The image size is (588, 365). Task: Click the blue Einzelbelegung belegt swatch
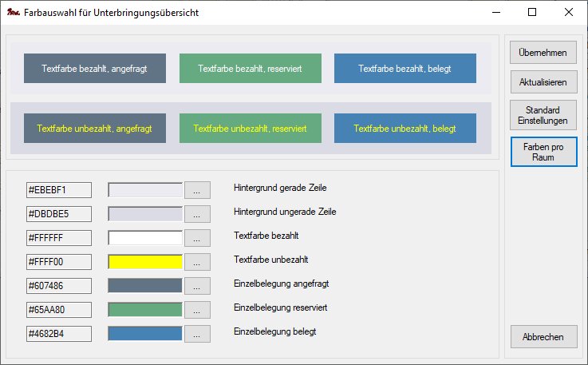(145, 334)
